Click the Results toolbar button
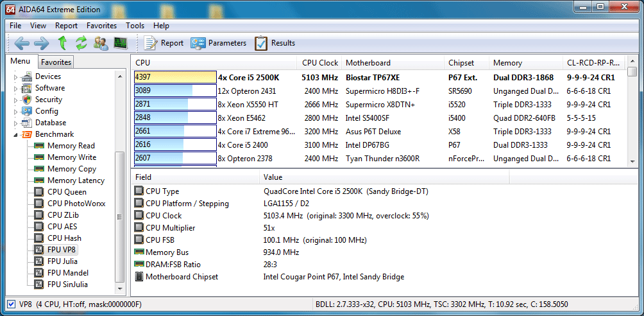The image size is (644, 316). 275,43
